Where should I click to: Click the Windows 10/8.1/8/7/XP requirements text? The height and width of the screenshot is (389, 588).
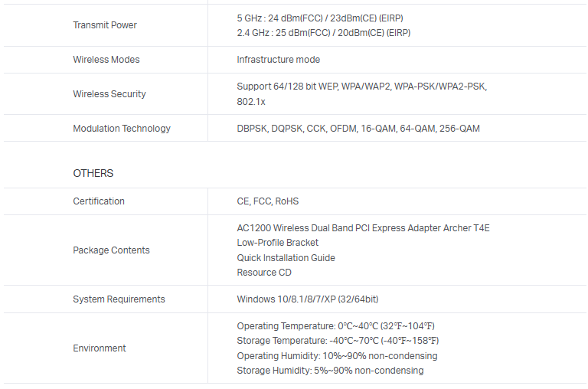coord(308,299)
